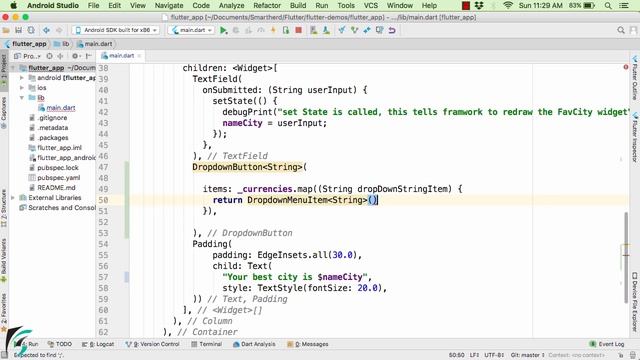Expand External Libraries in the project tree
The height and width of the screenshot is (360, 640).
tap(13, 198)
